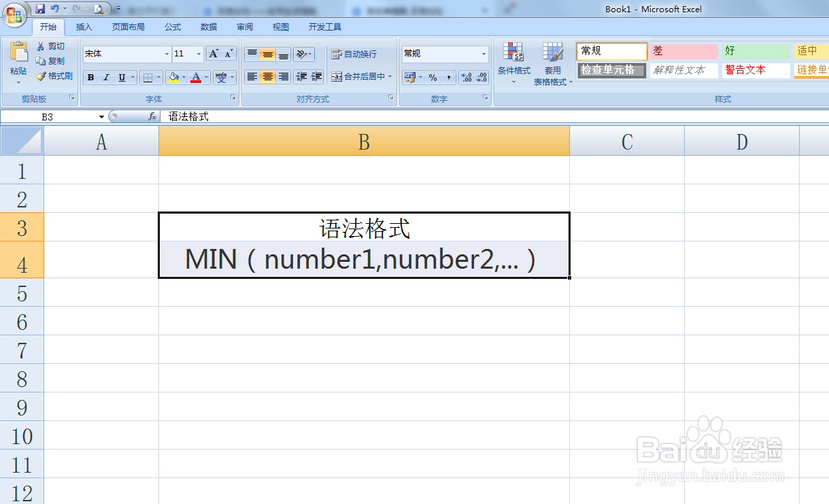Apply the 警告文本 cell style
The width and height of the screenshot is (829, 504).
[x=756, y=70]
